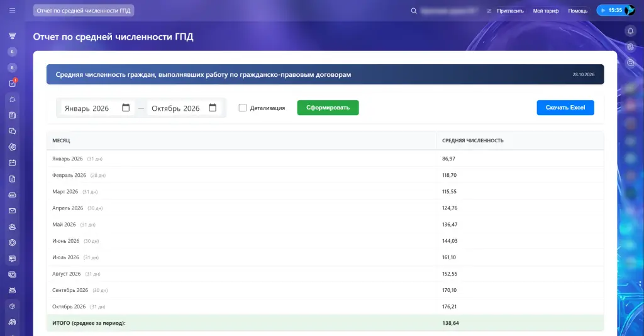Click the end date field Октябрь 2026
Image resolution: width=644 pixels, height=336 pixels.
pyautogui.click(x=184, y=108)
